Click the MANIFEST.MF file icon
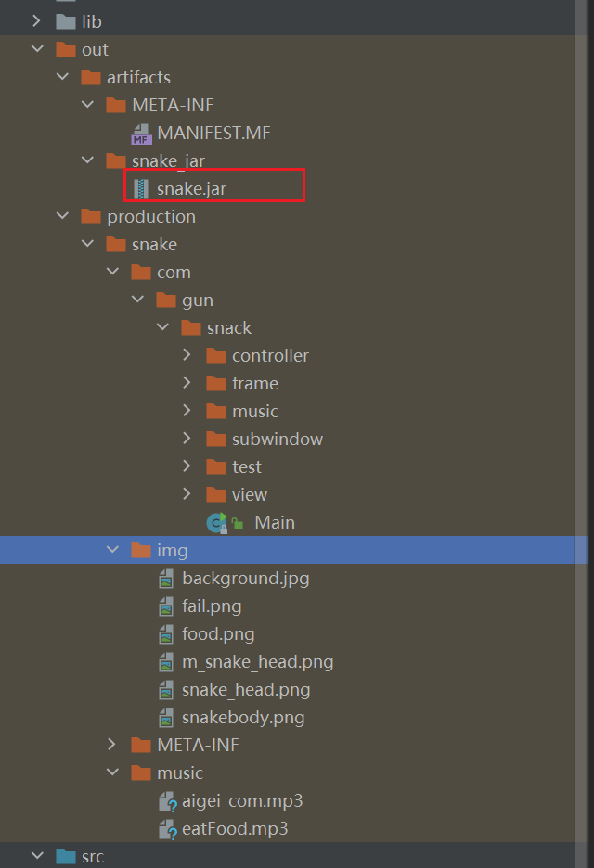Screen dimensions: 594x868 coord(141,134)
